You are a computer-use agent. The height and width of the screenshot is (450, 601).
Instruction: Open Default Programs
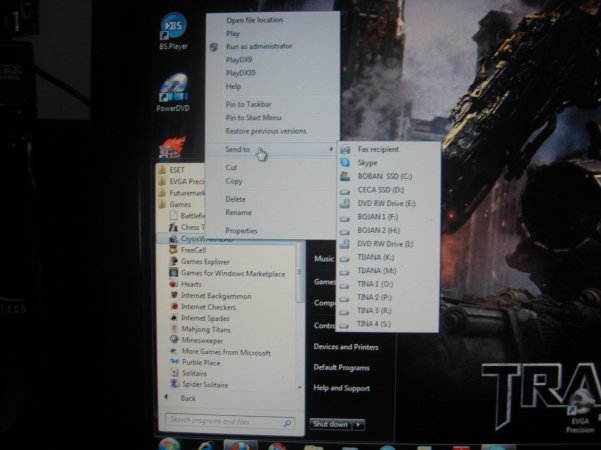coord(342,368)
